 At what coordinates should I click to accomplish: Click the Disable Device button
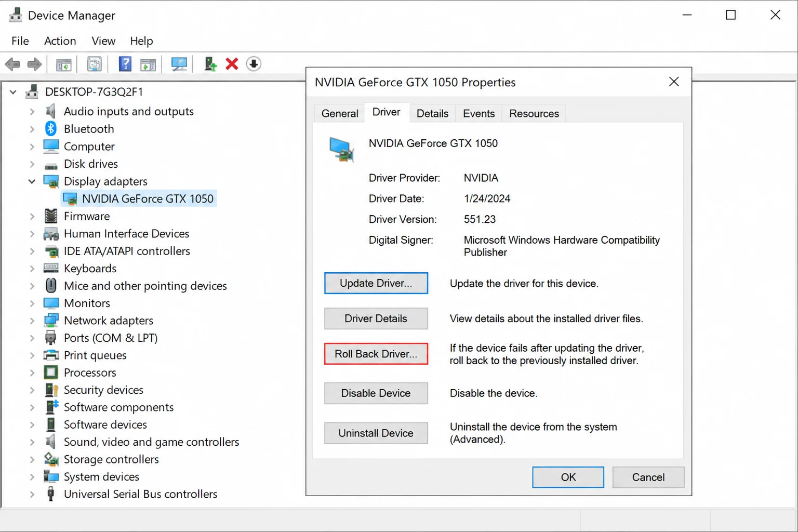(x=376, y=393)
